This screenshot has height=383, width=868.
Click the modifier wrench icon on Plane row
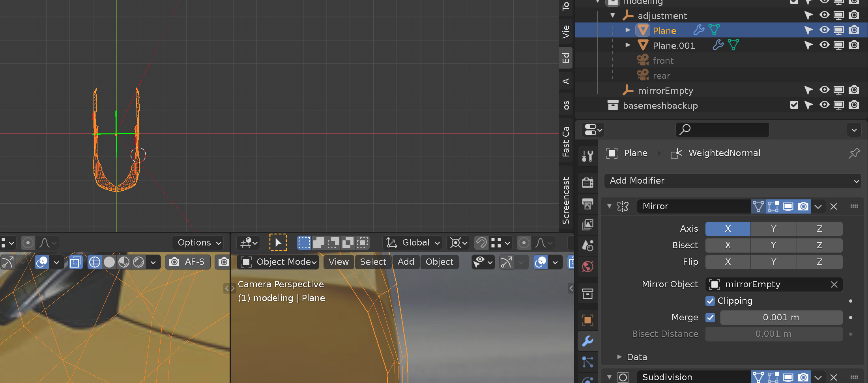click(x=699, y=30)
